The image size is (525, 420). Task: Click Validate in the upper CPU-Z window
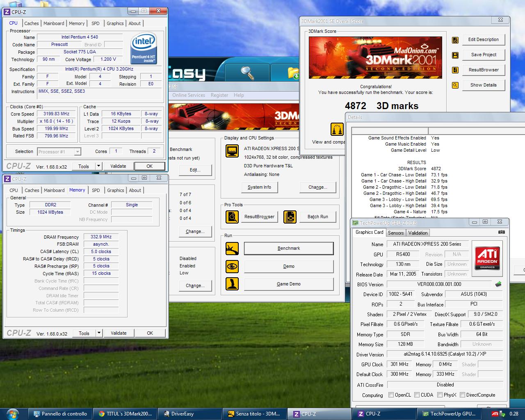pyautogui.click(x=118, y=166)
